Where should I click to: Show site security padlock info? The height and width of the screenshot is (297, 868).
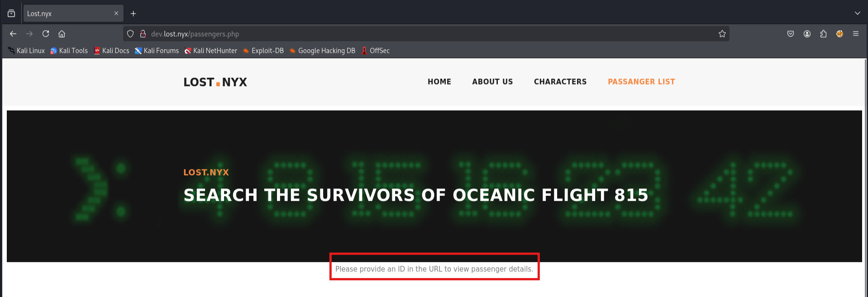tap(143, 34)
